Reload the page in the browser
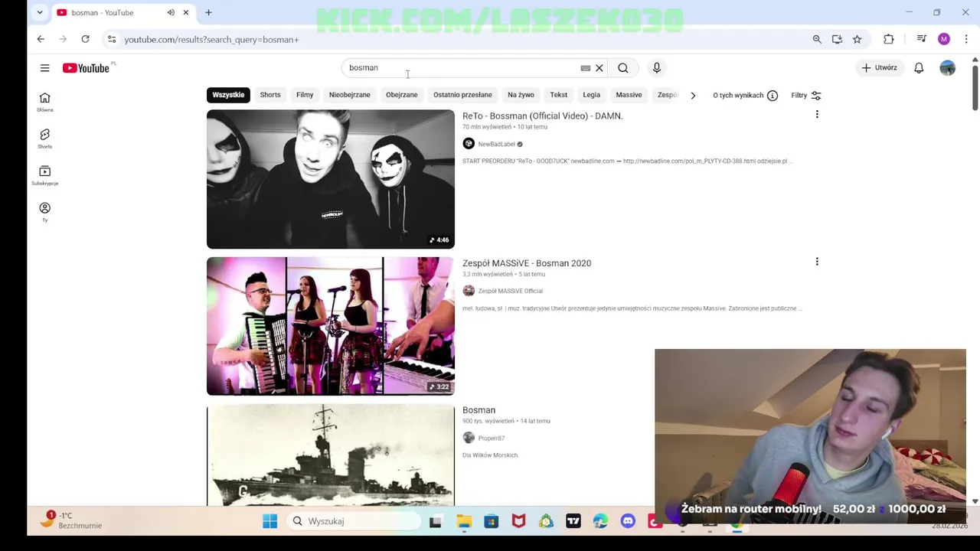The height and width of the screenshot is (551, 980). [85, 39]
